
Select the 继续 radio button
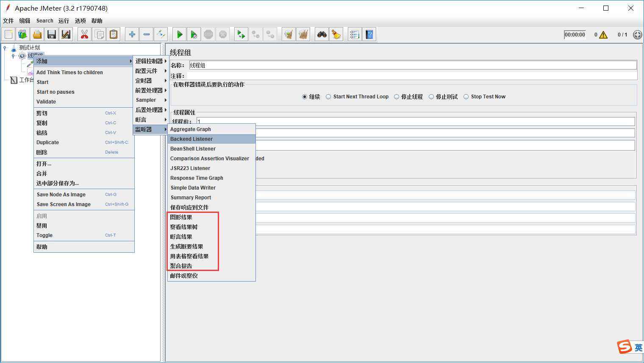(305, 97)
